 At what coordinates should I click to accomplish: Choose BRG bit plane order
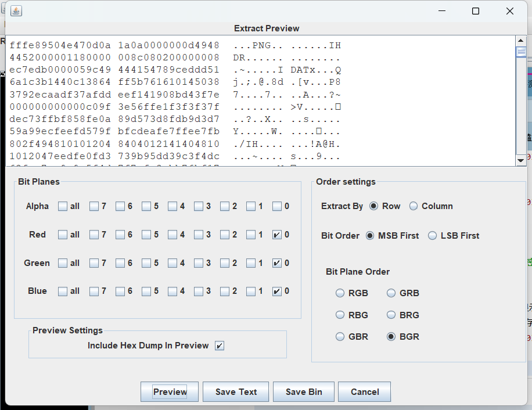(391, 315)
